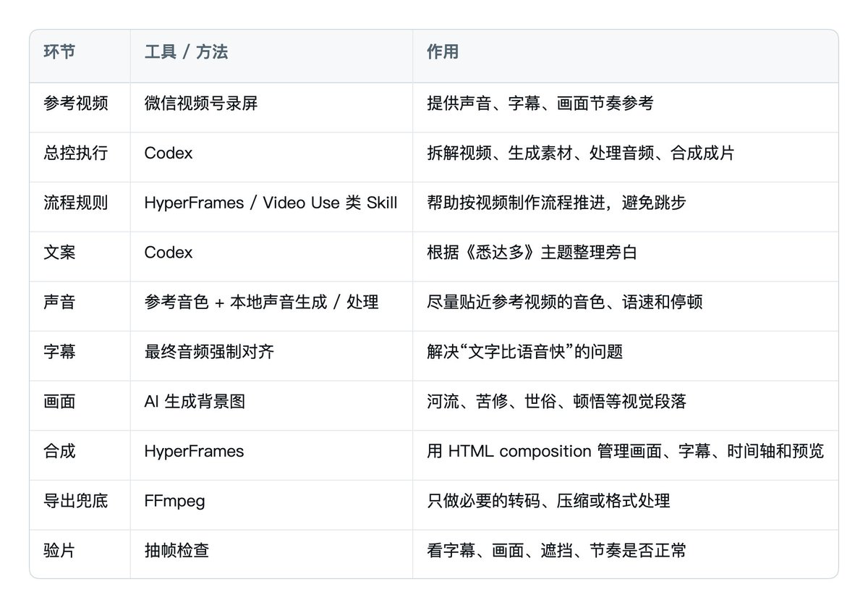
Task: Click 提供声音、字幕、画面节奏参考 text
Action: pos(540,104)
